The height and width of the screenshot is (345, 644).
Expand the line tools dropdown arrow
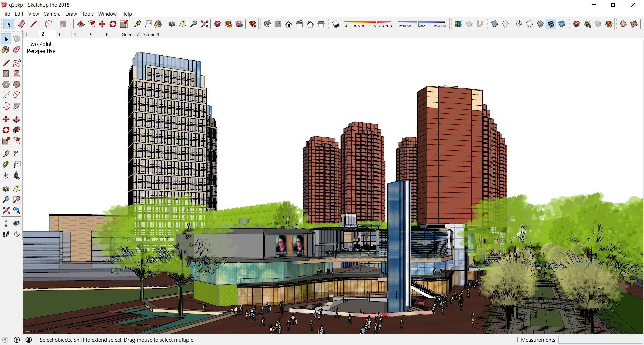[40, 24]
